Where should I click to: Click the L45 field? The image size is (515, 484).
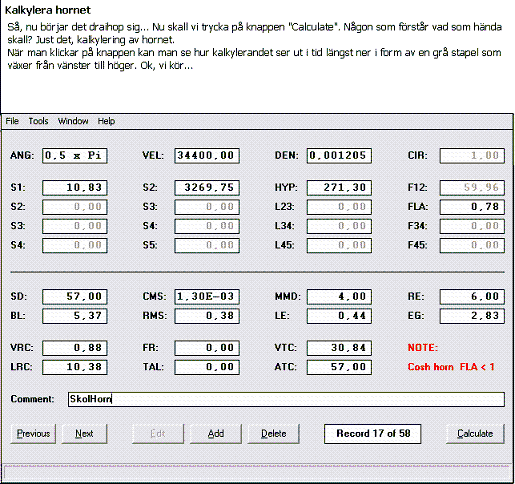pyautogui.click(x=339, y=246)
